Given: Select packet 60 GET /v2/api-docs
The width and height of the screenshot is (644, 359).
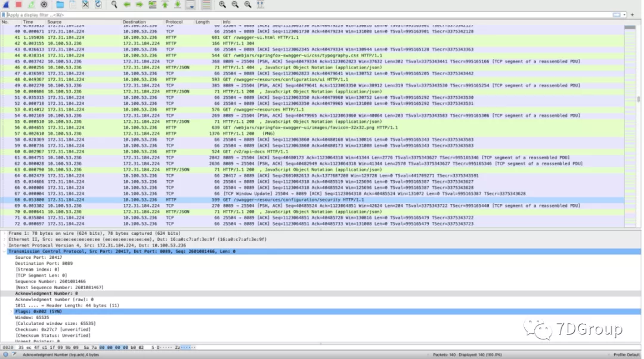Looking at the screenshot, I should [x=312, y=151].
